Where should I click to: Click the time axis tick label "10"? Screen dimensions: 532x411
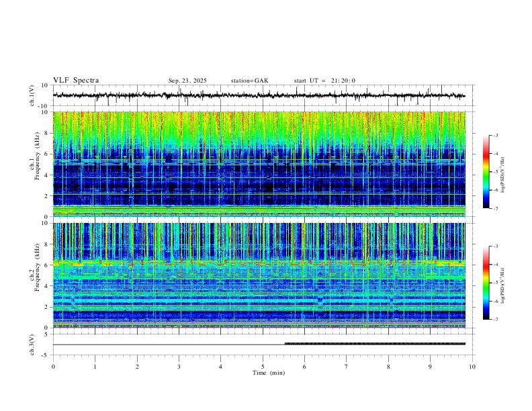472,367
